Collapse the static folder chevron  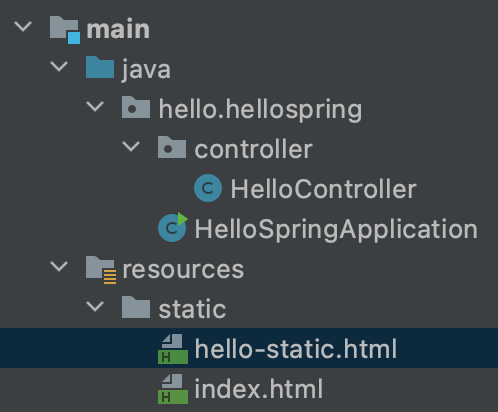tap(95, 307)
